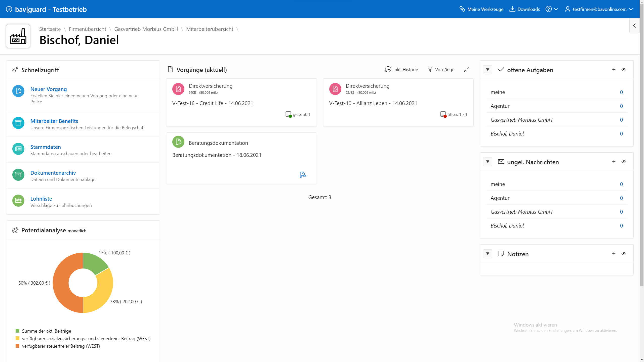Collapse the offene Aufgaben panel triangle
This screenshot has height=362, width=644.
(x=488, y=70)
